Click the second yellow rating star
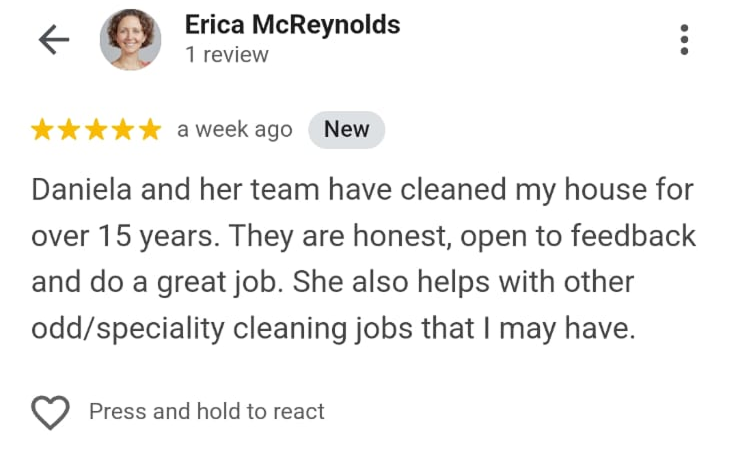Screen dimensions: 738x455 pyautogui.click(x=69, y=129)
